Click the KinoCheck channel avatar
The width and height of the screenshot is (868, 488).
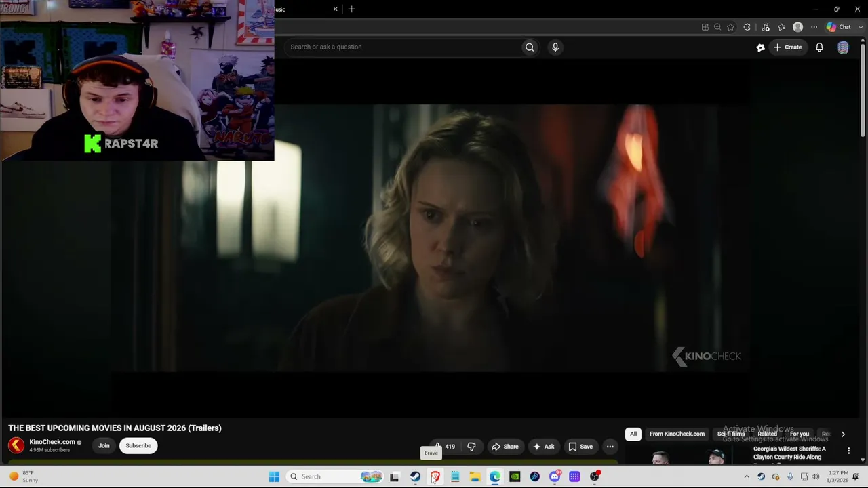(x=16, y=445)
